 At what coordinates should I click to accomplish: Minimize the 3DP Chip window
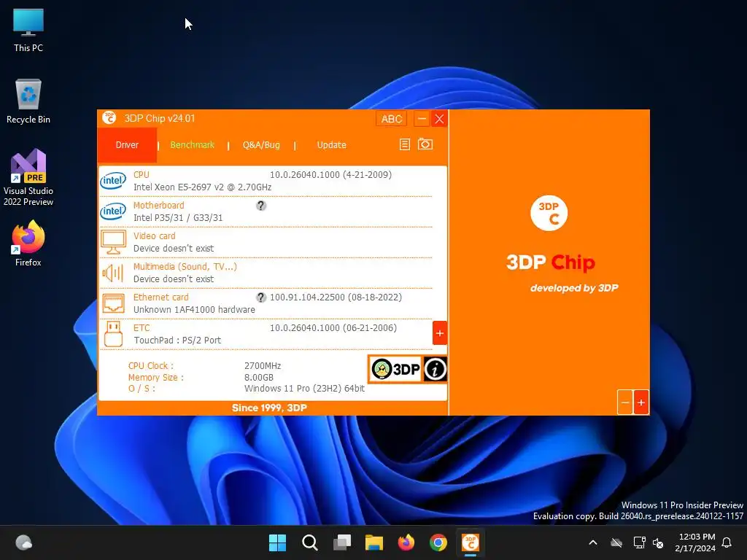pos(422,119)
